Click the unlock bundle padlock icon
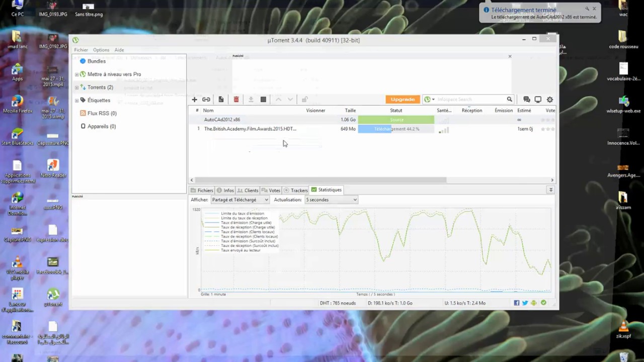Image resolution: width=644 pixels, height=362 pixels. [304, 100]
